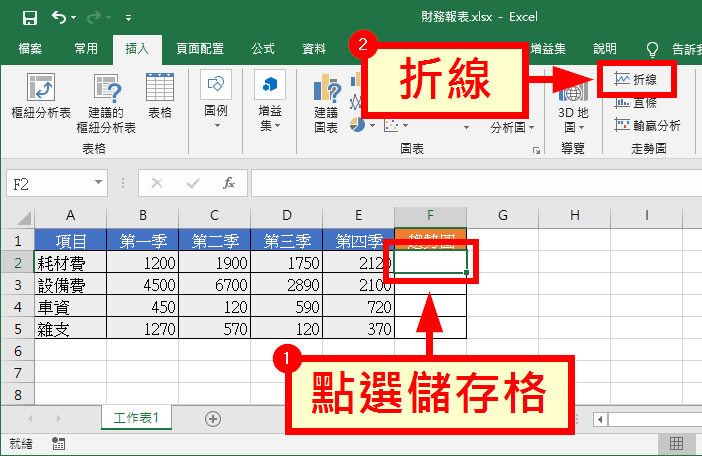This screenshot has width=702, height=456.
Task: Select column A header
Action: 70,216
